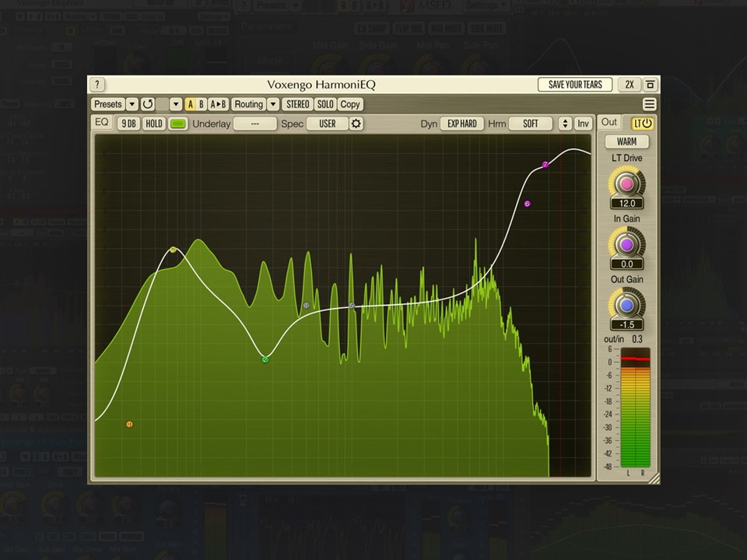The height and width of the screenshot is (560, 747).
Task: Select EQ control point 2
Action: tap(265, 359)
